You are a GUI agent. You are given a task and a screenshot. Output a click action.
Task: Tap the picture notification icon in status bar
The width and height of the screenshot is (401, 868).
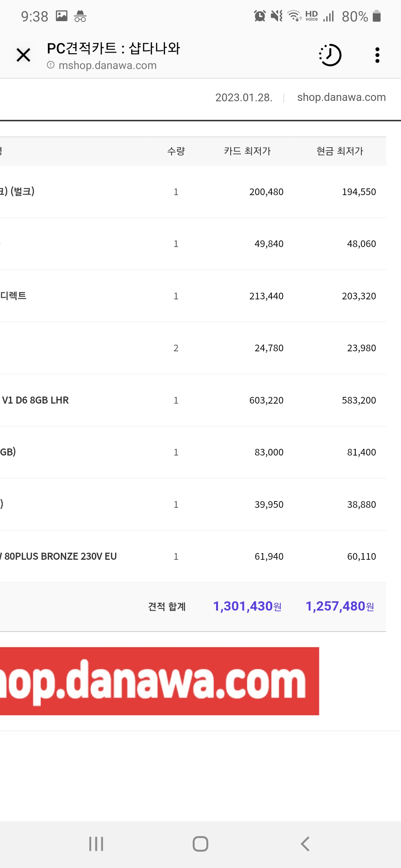(62, 16)
